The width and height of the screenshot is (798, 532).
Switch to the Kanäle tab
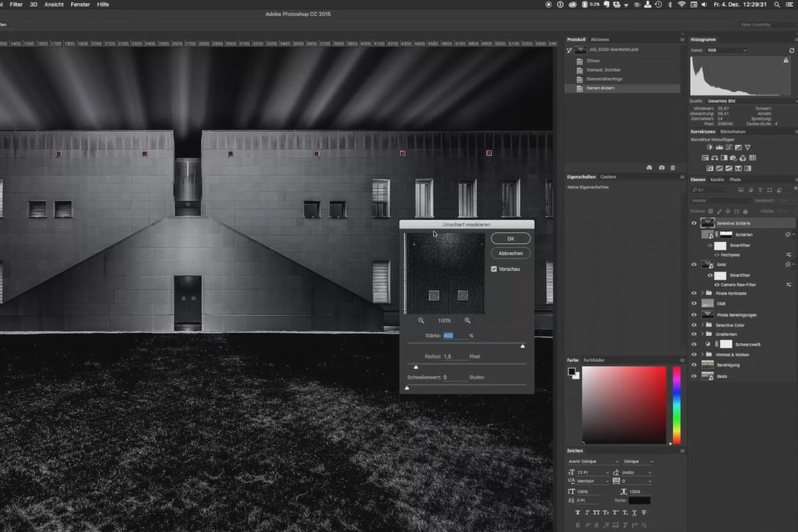pos(718,180)
